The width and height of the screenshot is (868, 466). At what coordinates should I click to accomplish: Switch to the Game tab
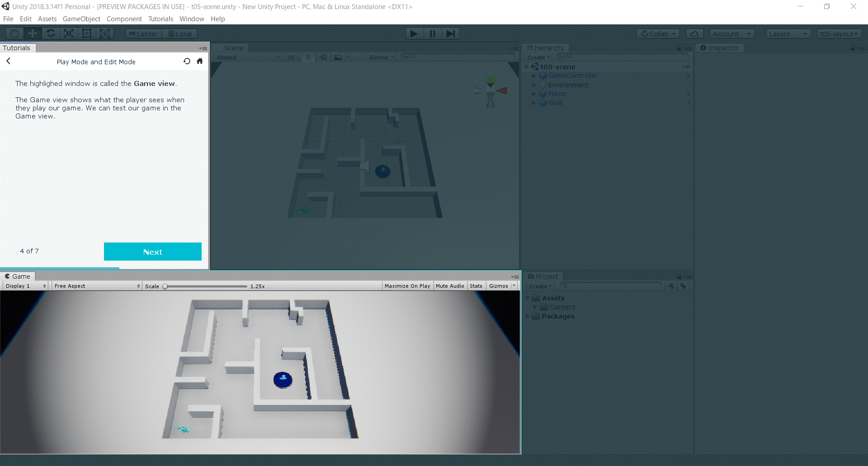18,276
